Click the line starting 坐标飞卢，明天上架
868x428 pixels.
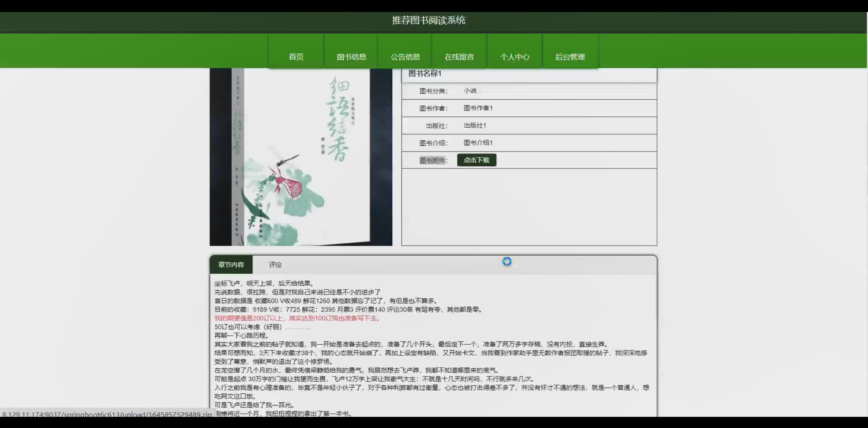tap(265, 283)
